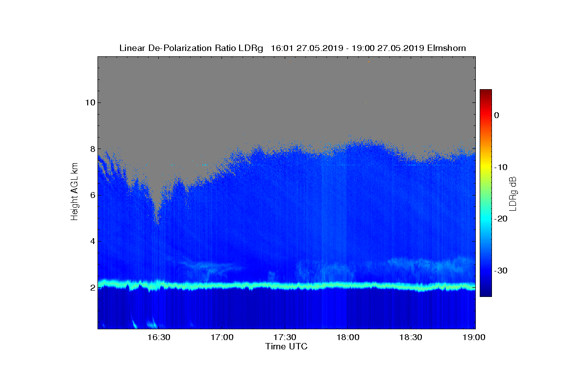
Task: Click the colorbar value -20
Action: click(500, 219)
